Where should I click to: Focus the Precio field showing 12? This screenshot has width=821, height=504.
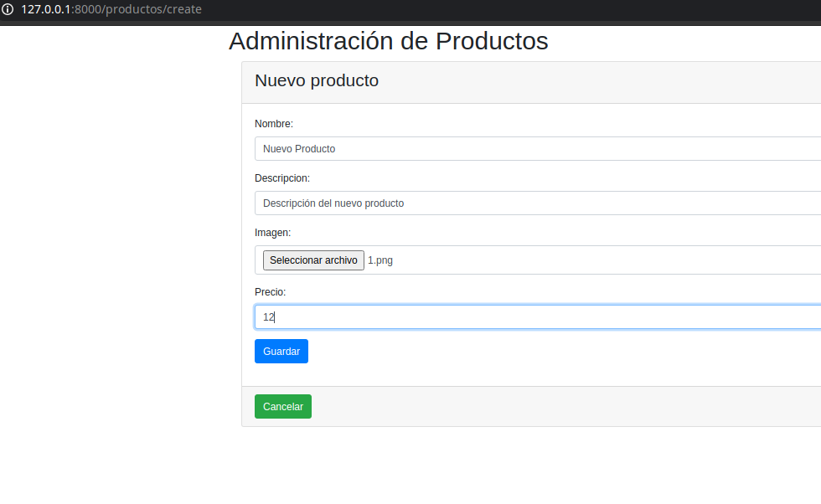pyautogui.click(x=536, y=317)
